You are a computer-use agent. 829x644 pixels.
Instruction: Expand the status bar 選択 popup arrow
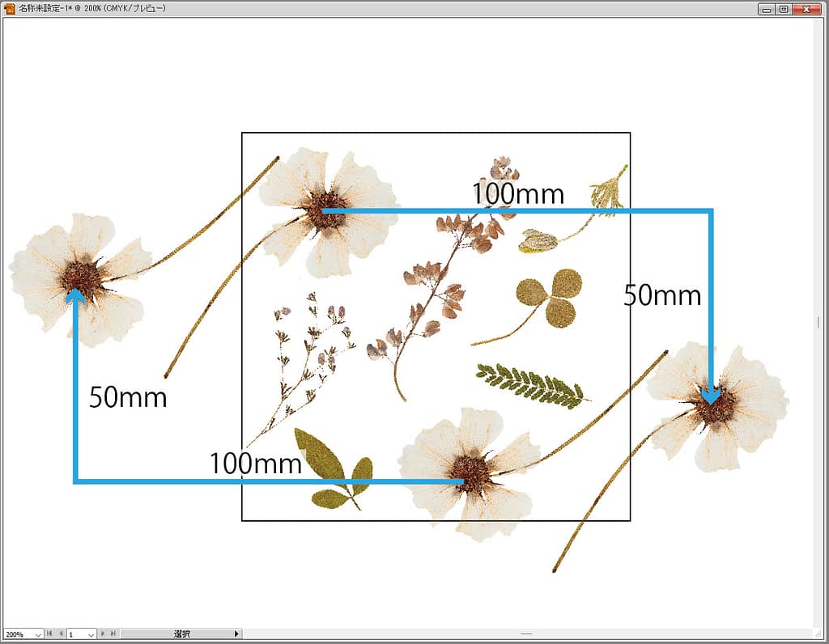pyautogui.click(x=236, y=633)
